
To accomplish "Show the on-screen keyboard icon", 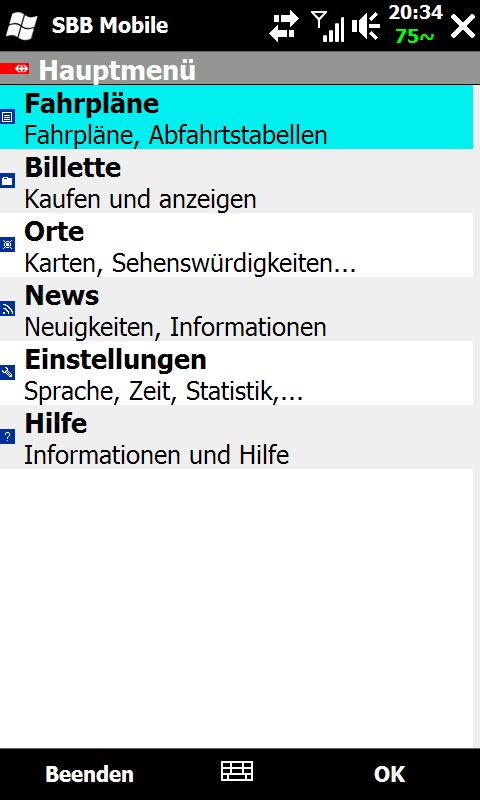I will pos(237,771).
